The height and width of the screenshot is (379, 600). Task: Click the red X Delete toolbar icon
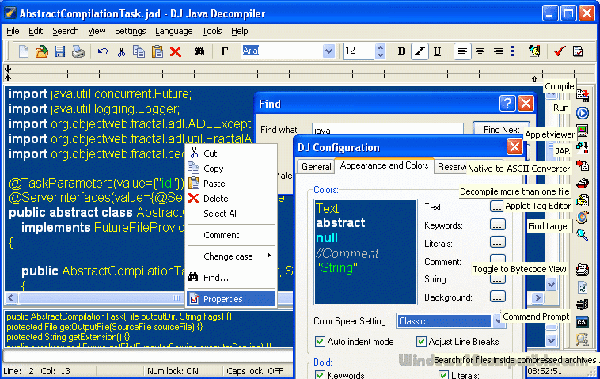[175, 51]
